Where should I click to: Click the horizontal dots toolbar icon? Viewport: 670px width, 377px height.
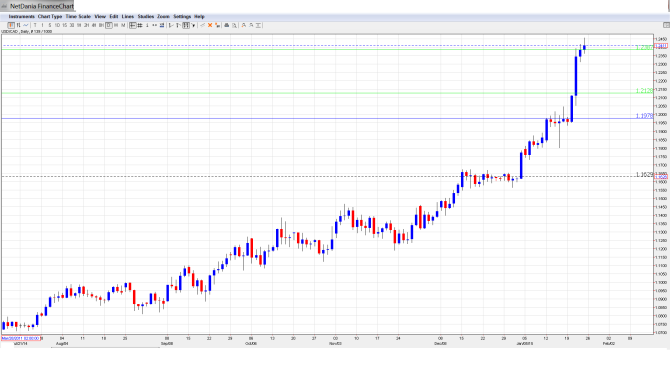(155, 26)
